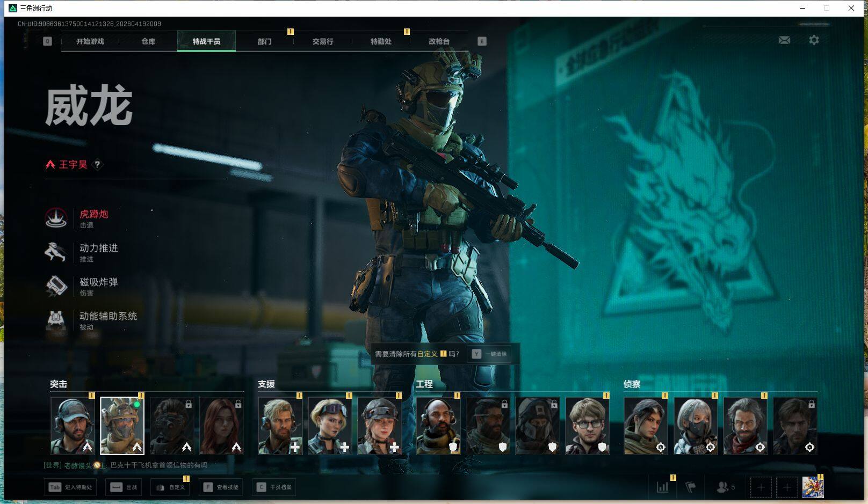Open the mail inbox envelope icon
The image size is (868, 504).
[x=784, y=40]
